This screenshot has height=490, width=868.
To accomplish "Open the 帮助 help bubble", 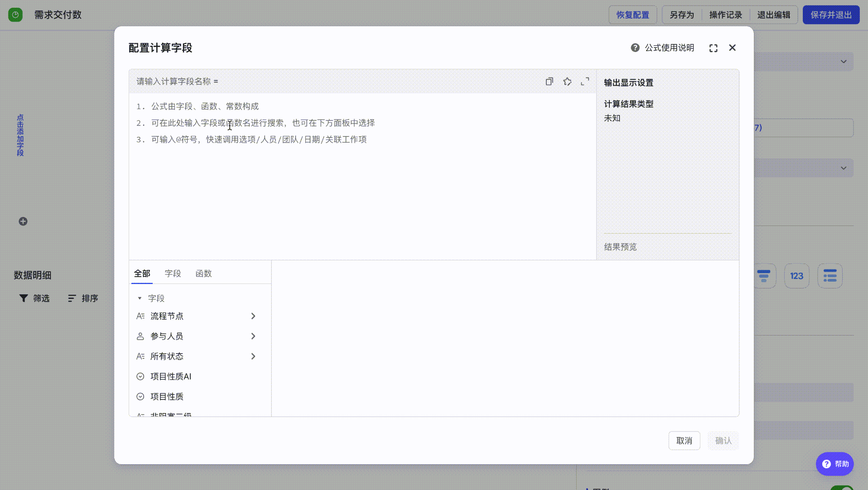I will (x=835, y=464).
